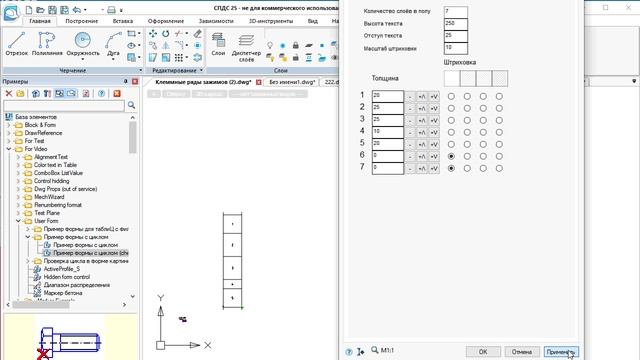Select first hatch radio for layer 5
The width and height of the screenshot is (640, 360).
click(451, 144)
